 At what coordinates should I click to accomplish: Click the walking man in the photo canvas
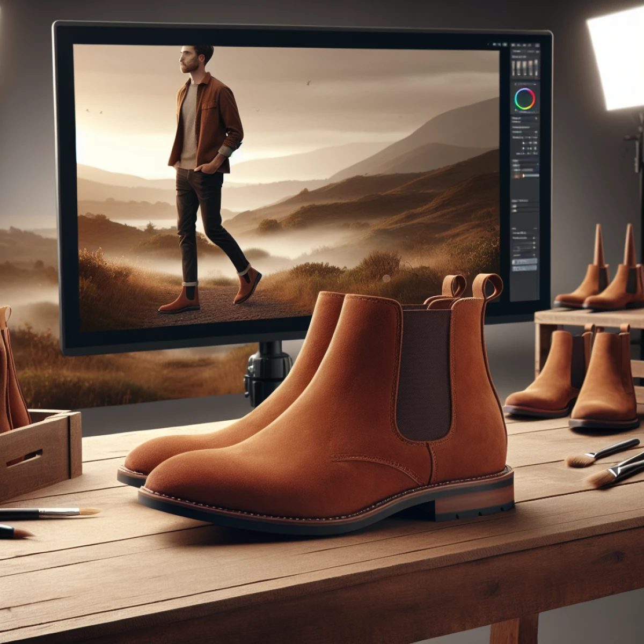pyautogui.click(x=204, y=161)
